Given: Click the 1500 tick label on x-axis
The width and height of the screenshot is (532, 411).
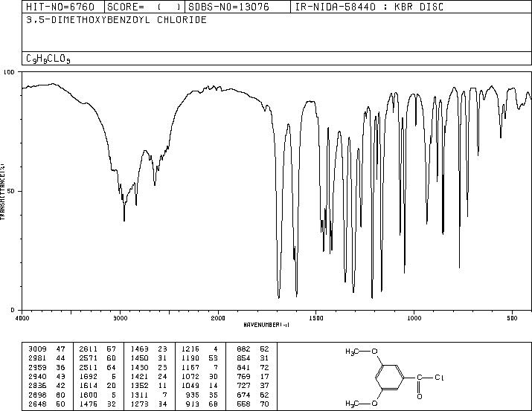Looking at the screenshot, I should pos(316,318).
